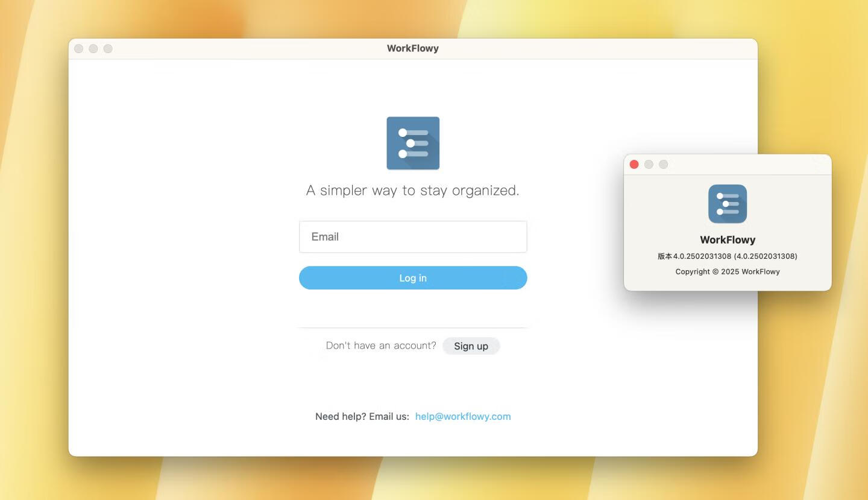Click the Copyright © 2025 WorkFlowy text
The height and width of the screenshot is (500, 868).
click(x=728, y=271)
